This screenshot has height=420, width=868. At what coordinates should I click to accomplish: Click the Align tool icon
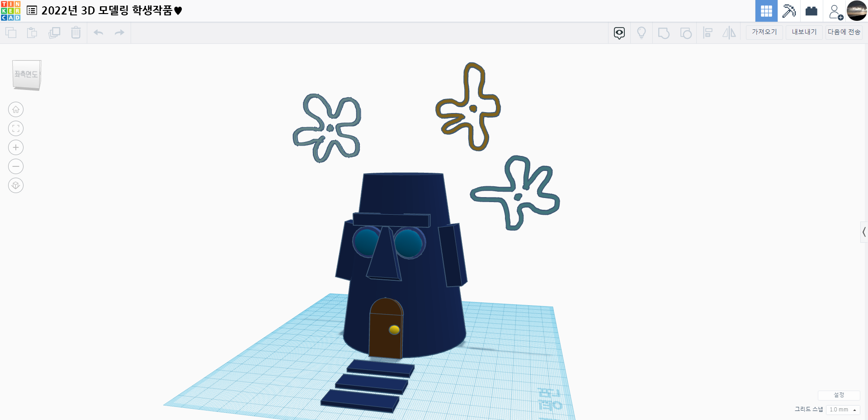708,33
